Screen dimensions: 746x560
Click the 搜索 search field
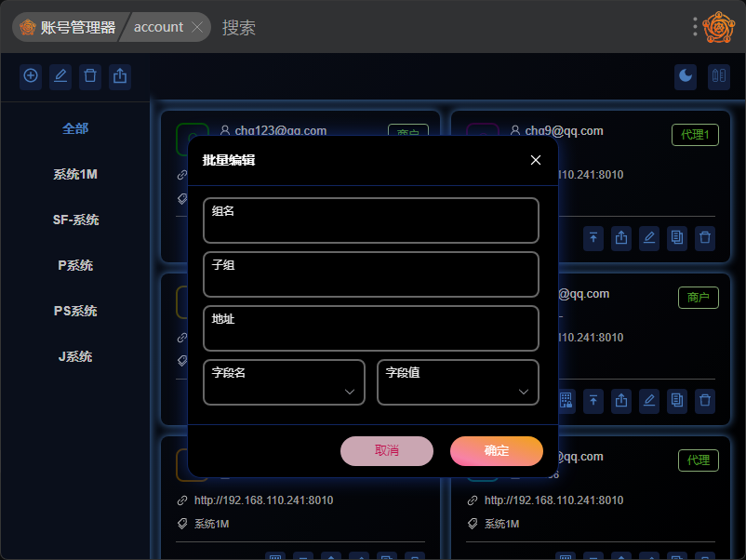[x=239, y=28]
